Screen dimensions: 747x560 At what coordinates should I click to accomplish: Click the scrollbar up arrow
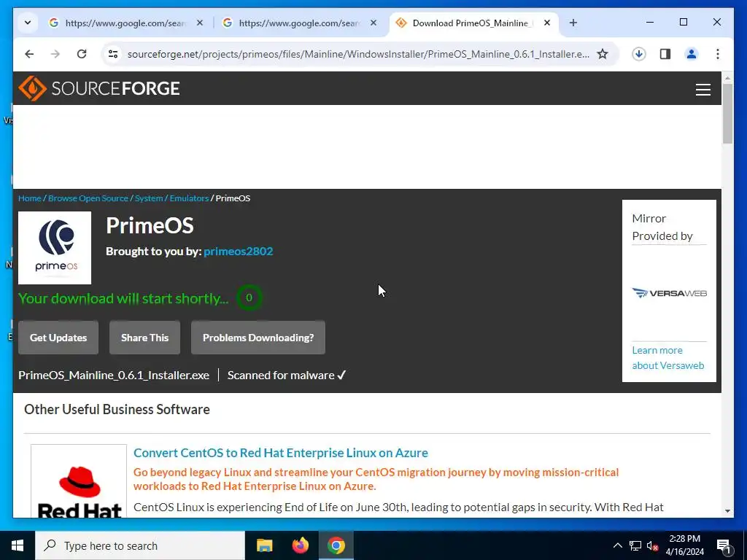(x=727, y=77)
